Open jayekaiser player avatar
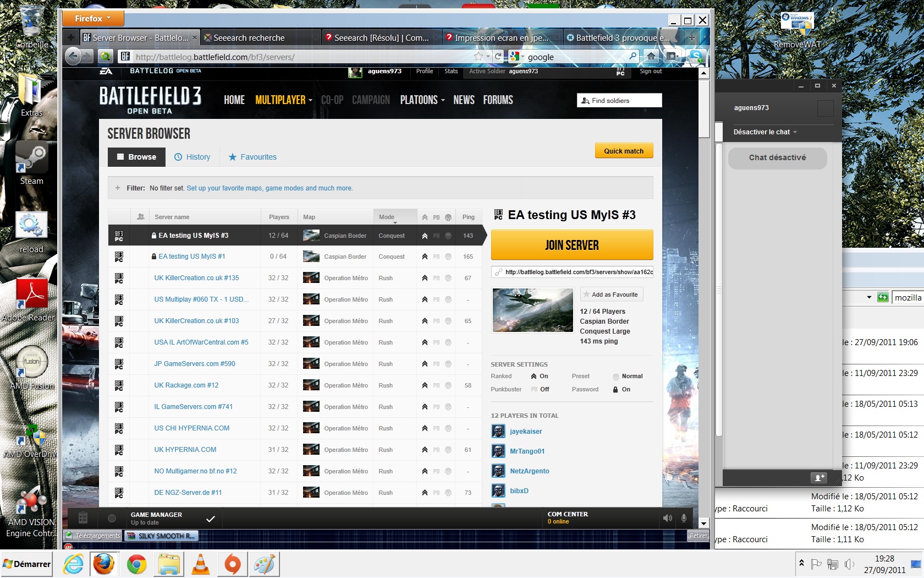The height and width of the screenshot is (578, 924). 498,432
